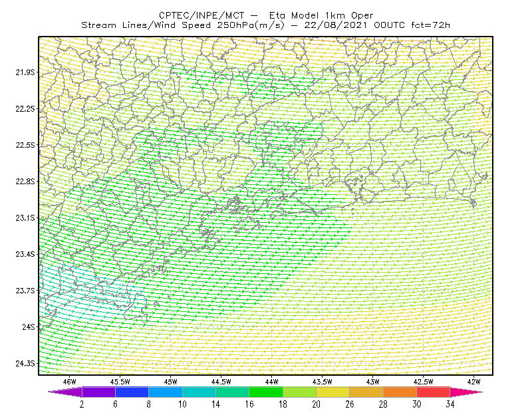Image resolution: width=532 pixels, height=411 pixels.
Task: Click the legend value '2'
Action: click(x=82, y=404)
